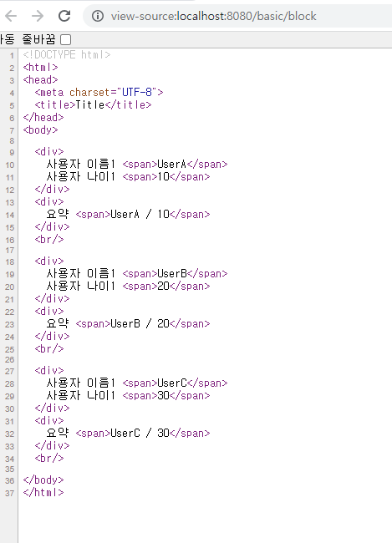Click line number 23 in the gutter
Viewport: 392px width, 543px height.
10,325
